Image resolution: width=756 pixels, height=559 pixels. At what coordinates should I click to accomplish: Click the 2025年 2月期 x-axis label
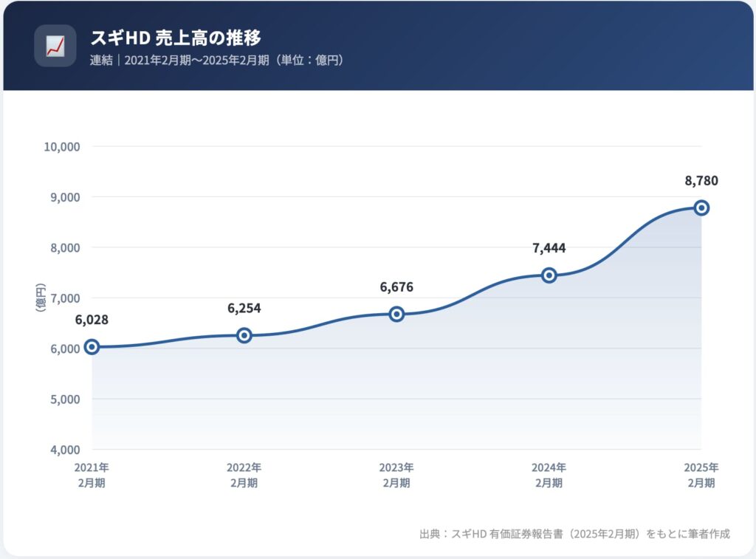[x=701, y=476]
